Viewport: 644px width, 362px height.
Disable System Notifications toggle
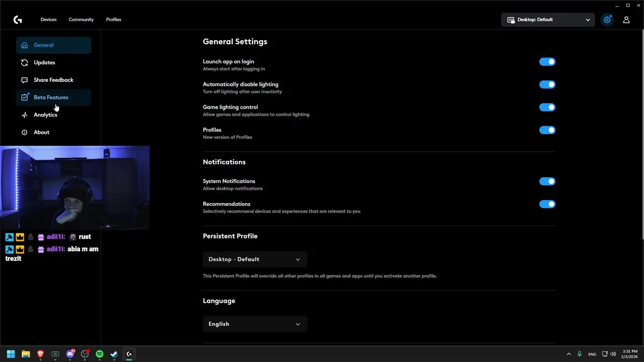click(x=547, y=182)
